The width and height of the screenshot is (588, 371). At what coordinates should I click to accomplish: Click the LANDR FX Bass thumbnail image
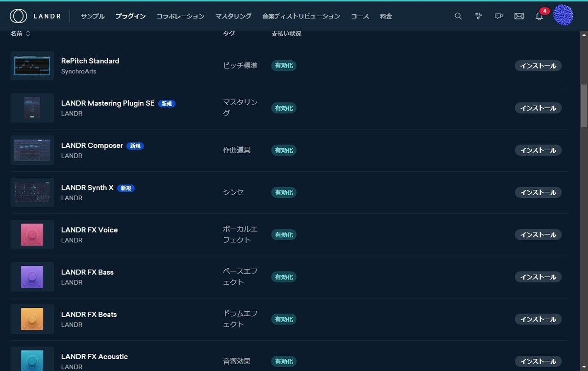(32, 277)
